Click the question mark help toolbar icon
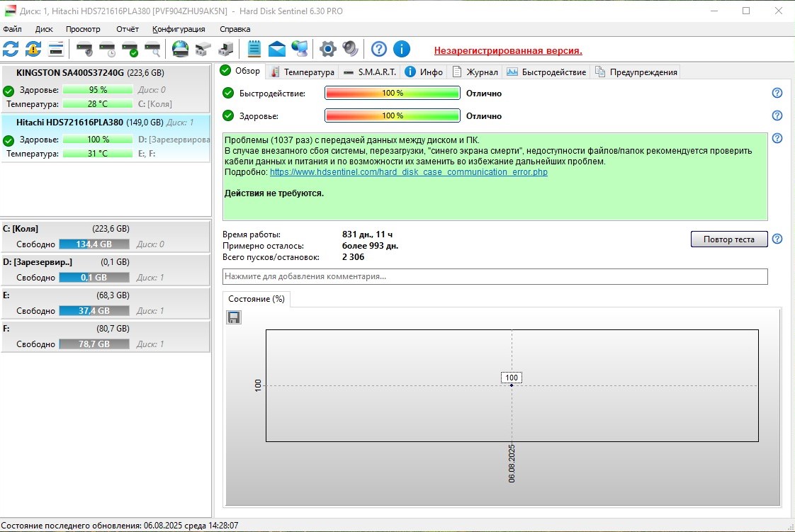Screen dimensions: 795x532 (379, 49)
